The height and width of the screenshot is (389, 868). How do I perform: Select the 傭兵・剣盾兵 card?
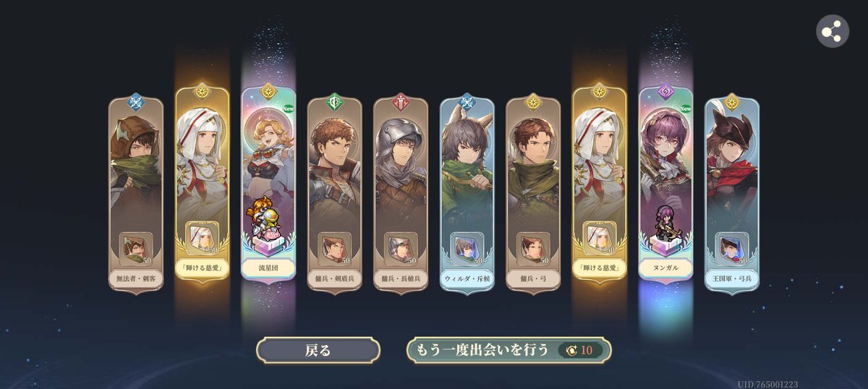coord(335,194)
